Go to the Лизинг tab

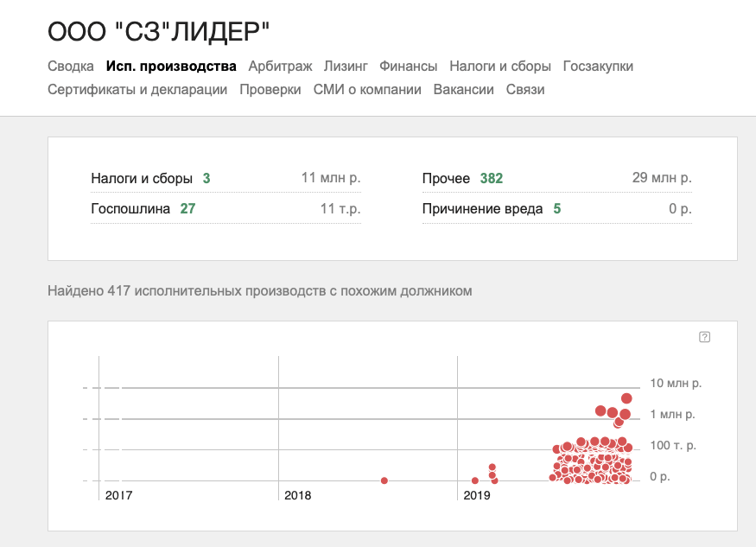346,66
